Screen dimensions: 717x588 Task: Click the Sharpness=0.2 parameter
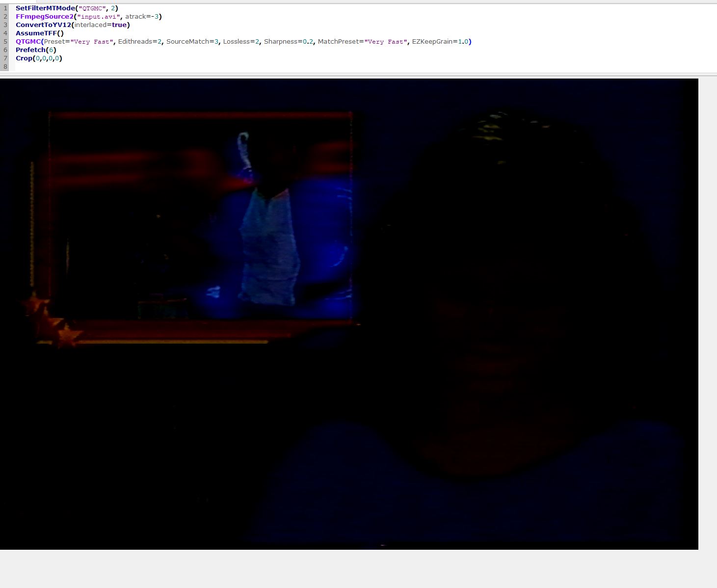(289, 42)
